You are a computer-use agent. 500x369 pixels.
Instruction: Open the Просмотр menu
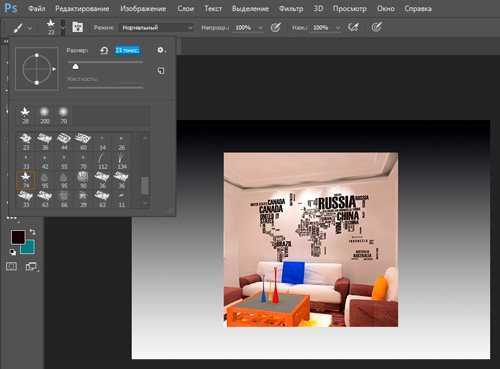pos(350,9)
